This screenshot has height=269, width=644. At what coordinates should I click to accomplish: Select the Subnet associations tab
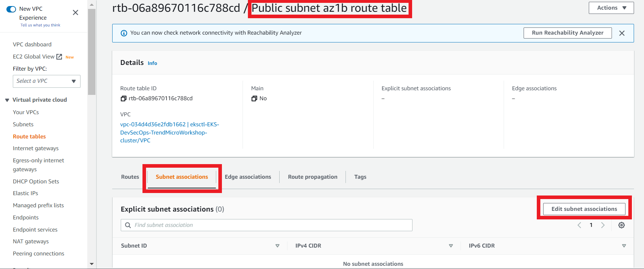pyautogui.click(x=182, y=177)
